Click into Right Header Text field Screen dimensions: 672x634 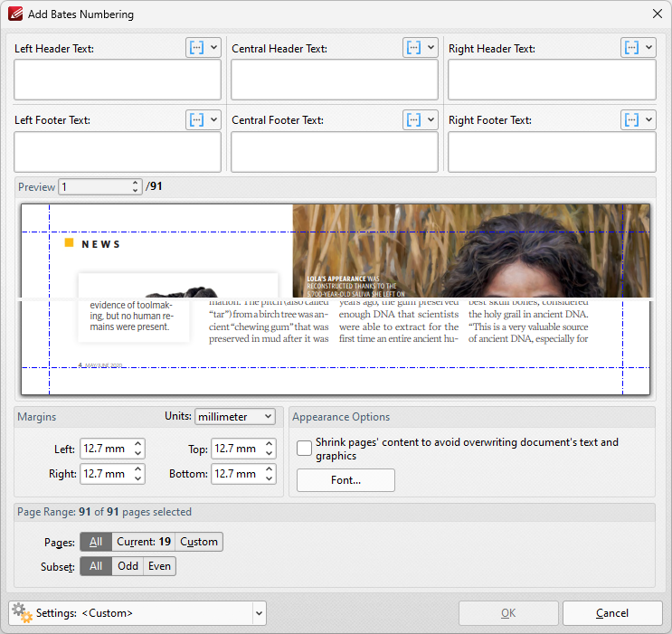point(552,80)
